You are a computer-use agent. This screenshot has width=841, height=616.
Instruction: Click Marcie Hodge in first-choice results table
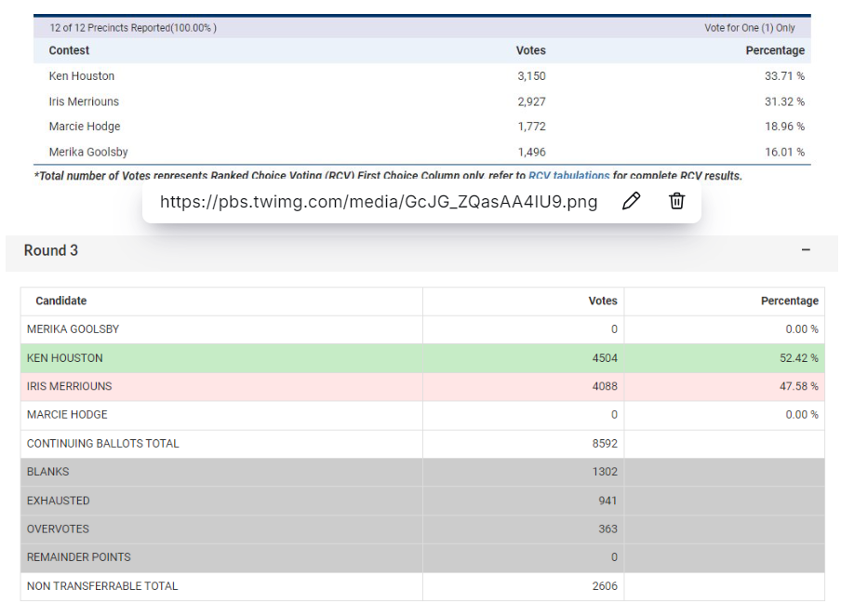pyautogui.click(x=85, y=127)
